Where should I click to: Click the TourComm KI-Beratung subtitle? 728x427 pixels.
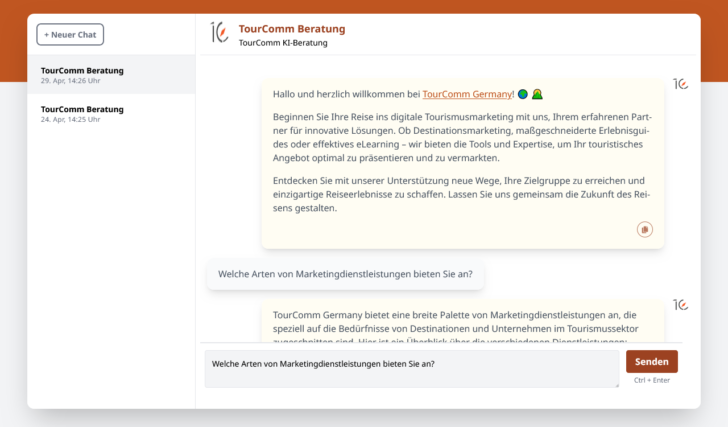coord(283,43)
